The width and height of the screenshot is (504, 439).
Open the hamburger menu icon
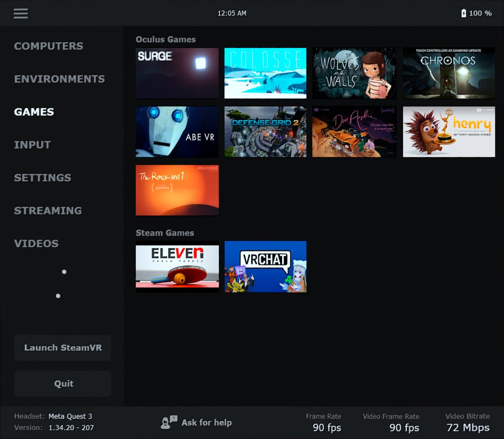point(21,13)
